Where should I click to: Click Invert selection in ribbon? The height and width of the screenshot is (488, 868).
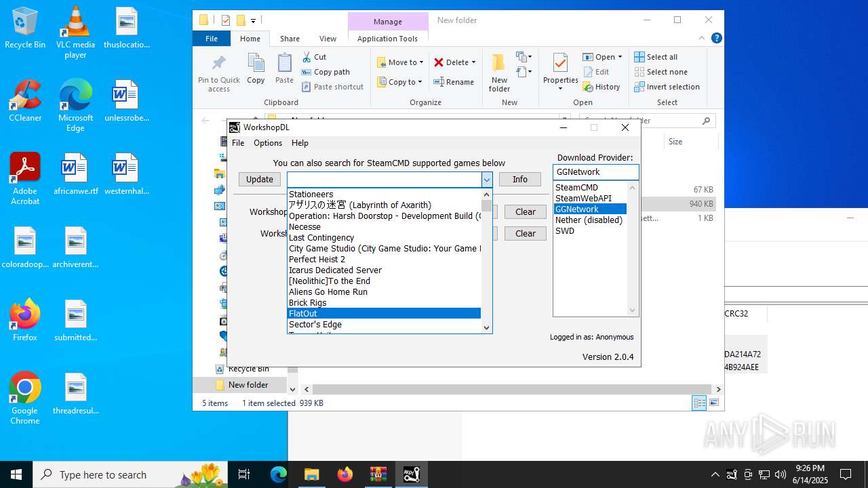click(x=667, y=87)
